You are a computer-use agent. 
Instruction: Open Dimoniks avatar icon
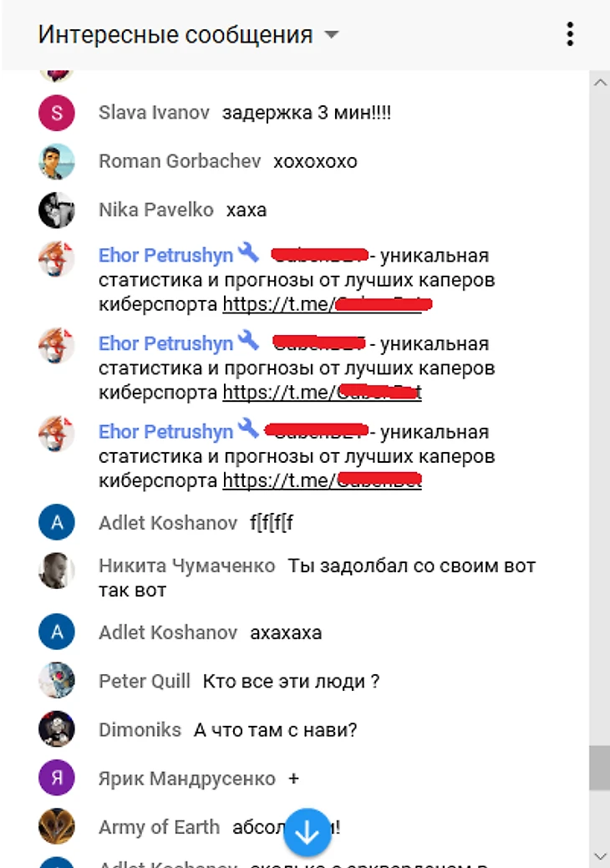pyautogui.click(x=57, y=729)
